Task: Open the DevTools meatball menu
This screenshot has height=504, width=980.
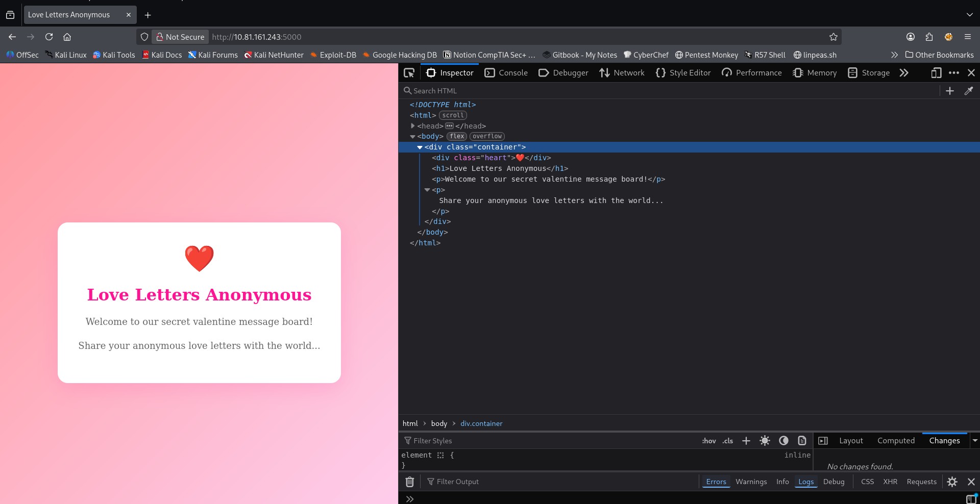Action: 954,73
